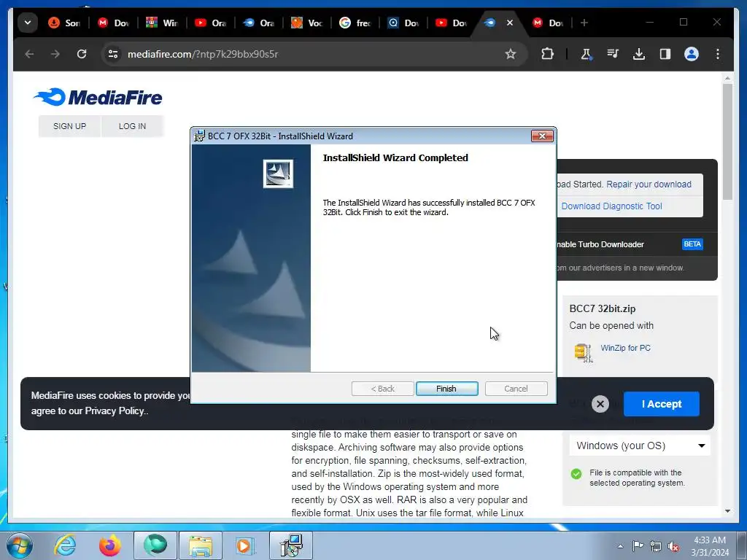The image size is (747, 560).
Task: Click the 'BCC7 32bit.zip' file name
Action: [602, 308]
